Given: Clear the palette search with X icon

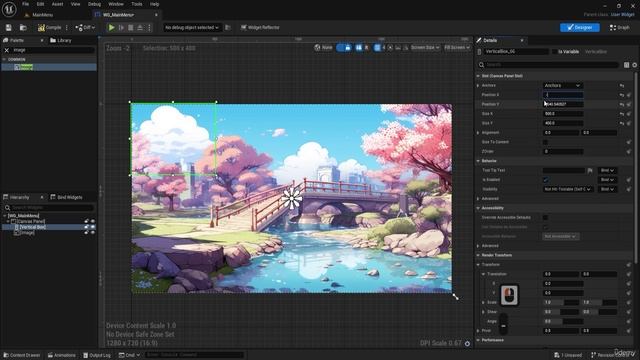Looking at the screenshot, I should click(x=7, y=50).
